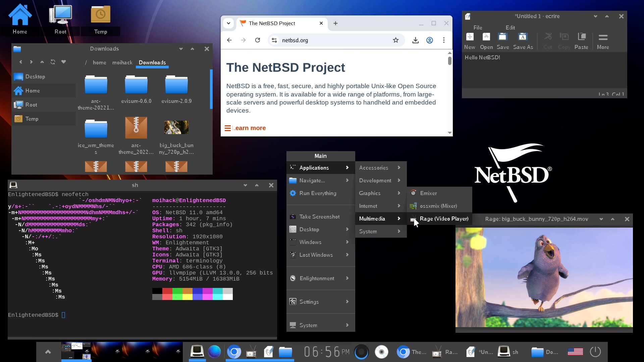Bookmark this page with the star

click(x=396, y=40)
